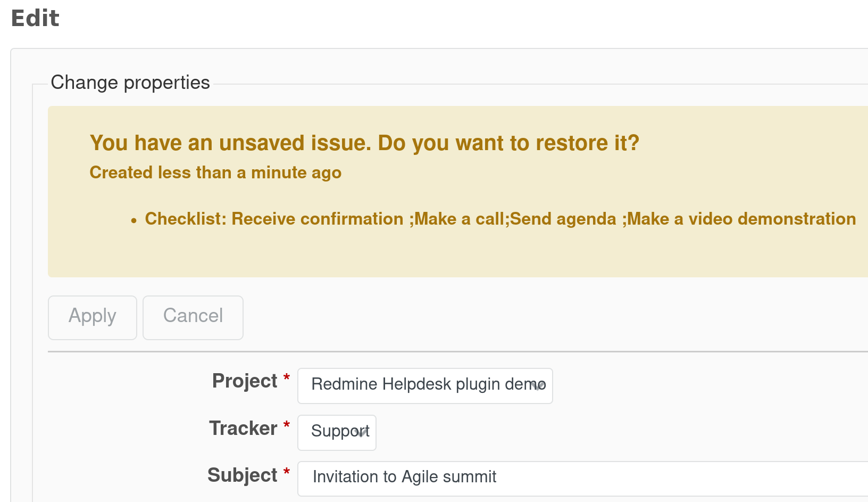Screen dimensions: 868x502
Task: Expand the Project selector showing Redmine Helpdesk plugin demo
Action: coord(424,385)
